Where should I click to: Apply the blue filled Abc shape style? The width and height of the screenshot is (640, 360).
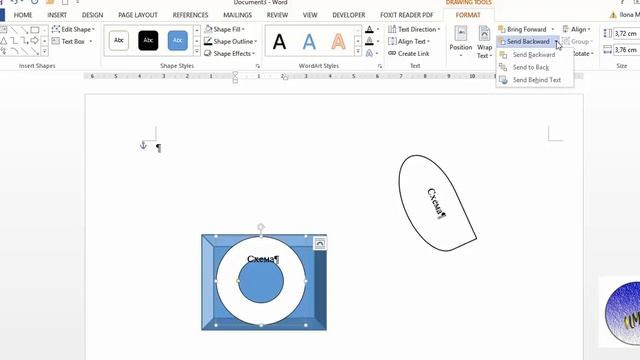[x=178, y=40]
